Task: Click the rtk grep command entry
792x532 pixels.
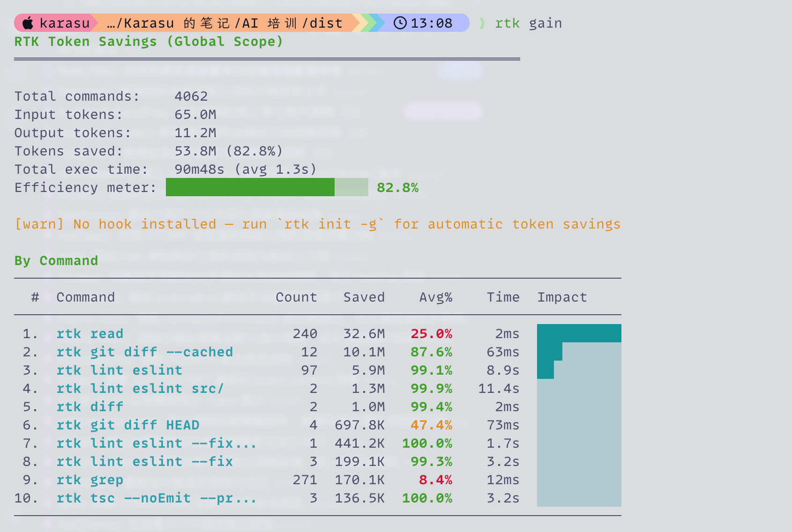Action: (x=90, y=480)
